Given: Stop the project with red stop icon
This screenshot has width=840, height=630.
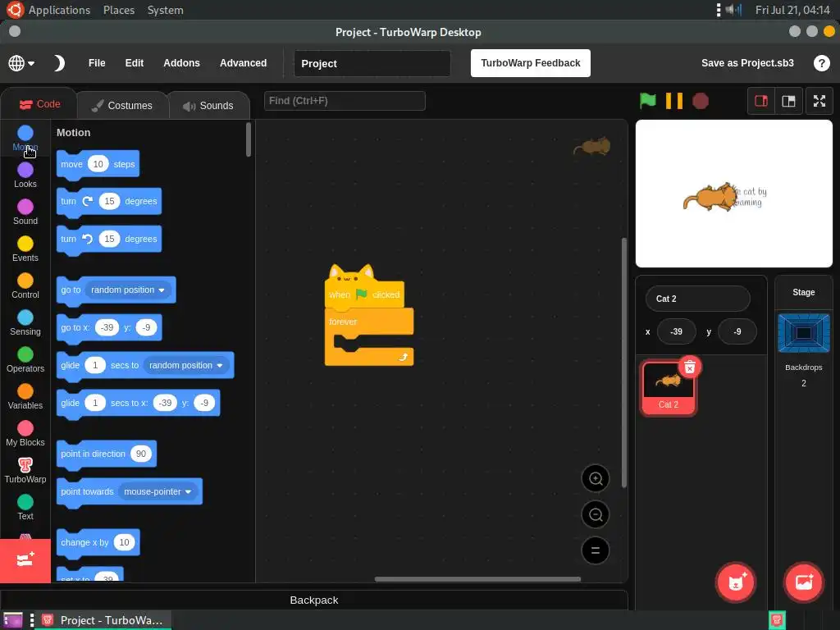Looking at the screenshot, I should click(x=701, y=101).
